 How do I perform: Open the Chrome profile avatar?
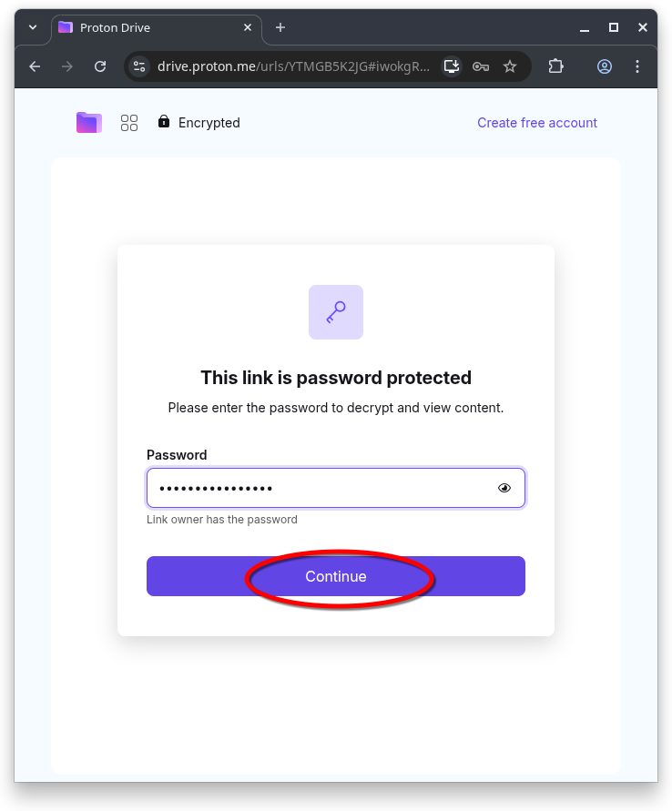(x=605, y=66)
